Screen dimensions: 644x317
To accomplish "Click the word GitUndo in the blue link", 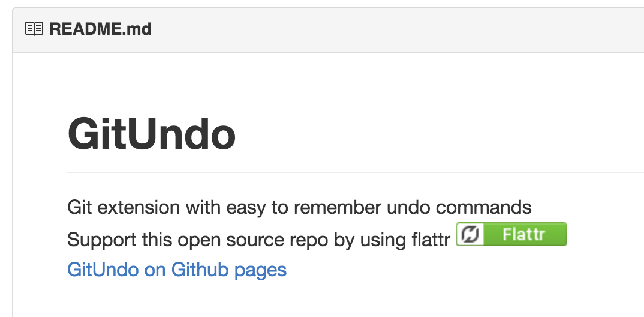I will pos(103,270).
